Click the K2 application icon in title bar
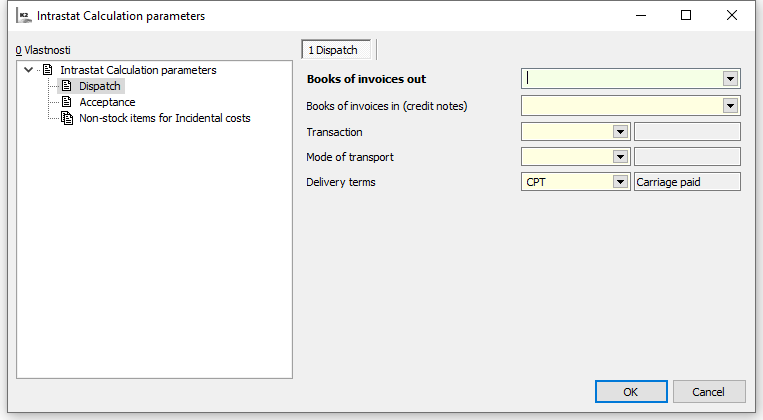763x420 pixels. click(24, 17)
